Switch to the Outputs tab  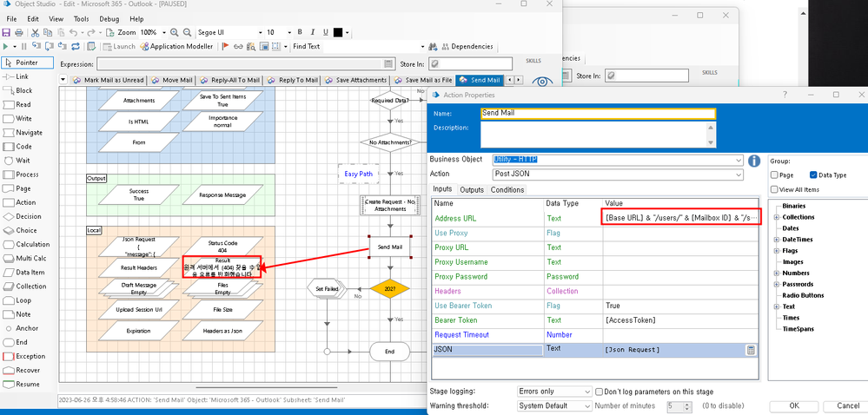(x=472, y=189)
